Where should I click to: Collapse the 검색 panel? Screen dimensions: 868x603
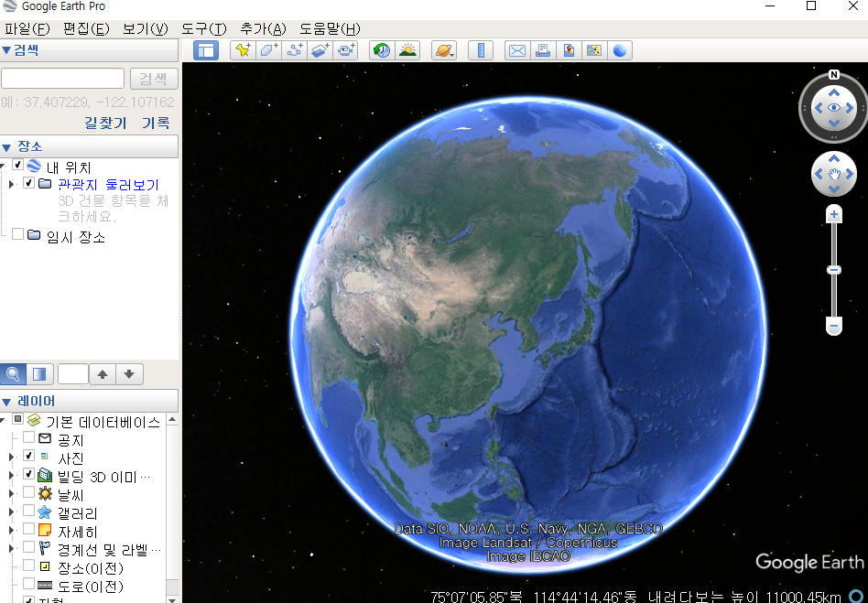pos(6,50)
